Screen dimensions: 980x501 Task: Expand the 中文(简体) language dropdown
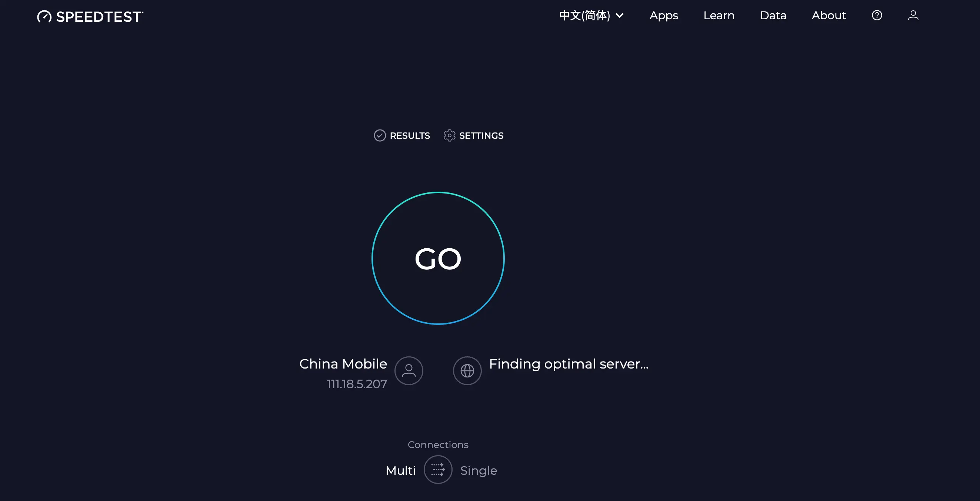pos(584,16)
